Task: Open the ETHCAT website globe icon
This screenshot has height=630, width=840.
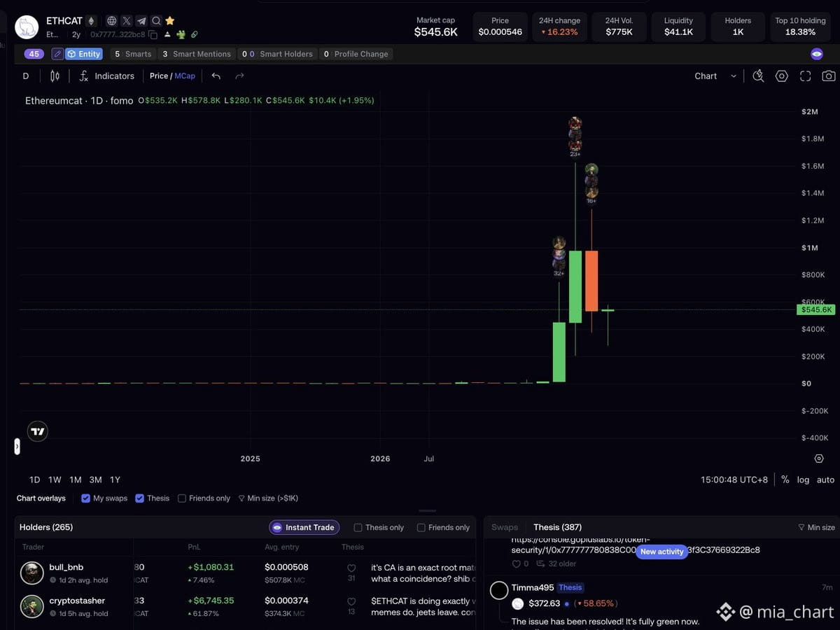Action: tap(111, 21)
